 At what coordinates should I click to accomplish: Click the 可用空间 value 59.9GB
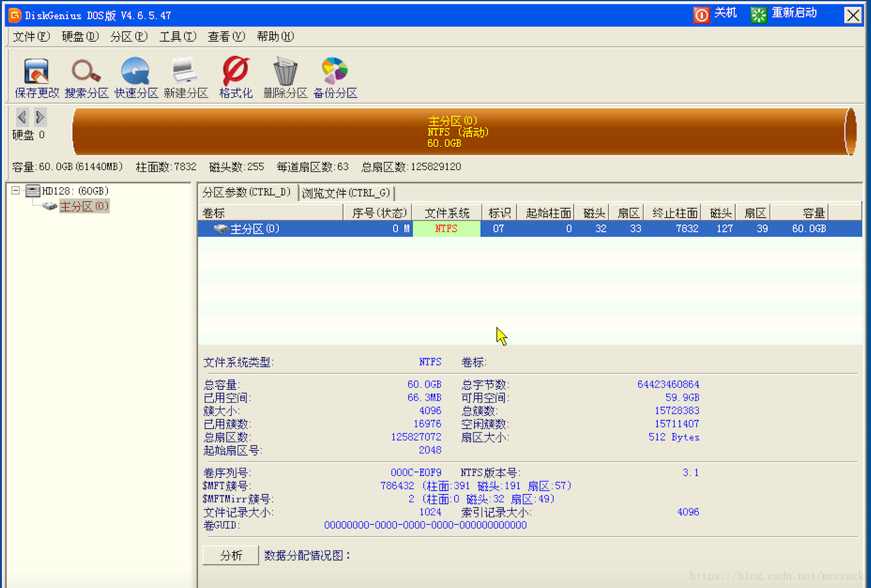(x=682, y=398)
